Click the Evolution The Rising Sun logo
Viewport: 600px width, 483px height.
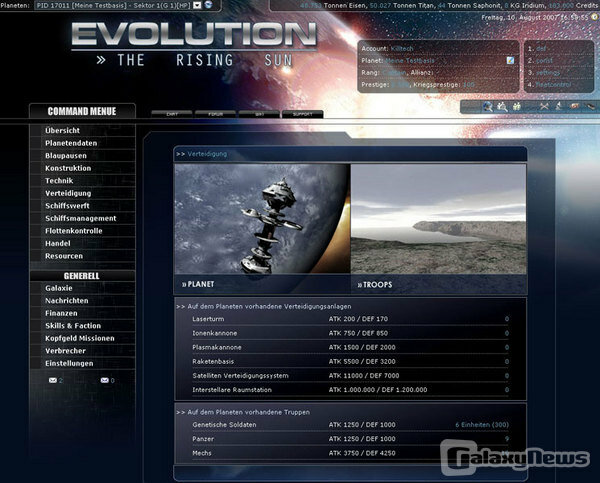coord(194,44)
